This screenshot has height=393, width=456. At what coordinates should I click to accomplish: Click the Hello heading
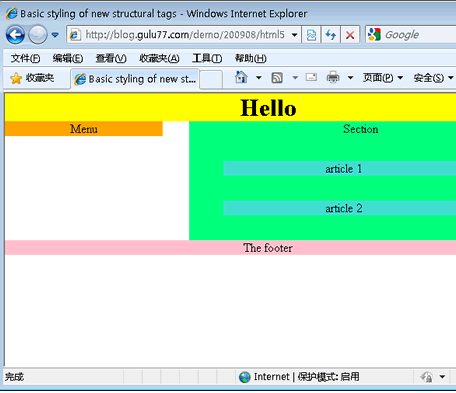268,108
